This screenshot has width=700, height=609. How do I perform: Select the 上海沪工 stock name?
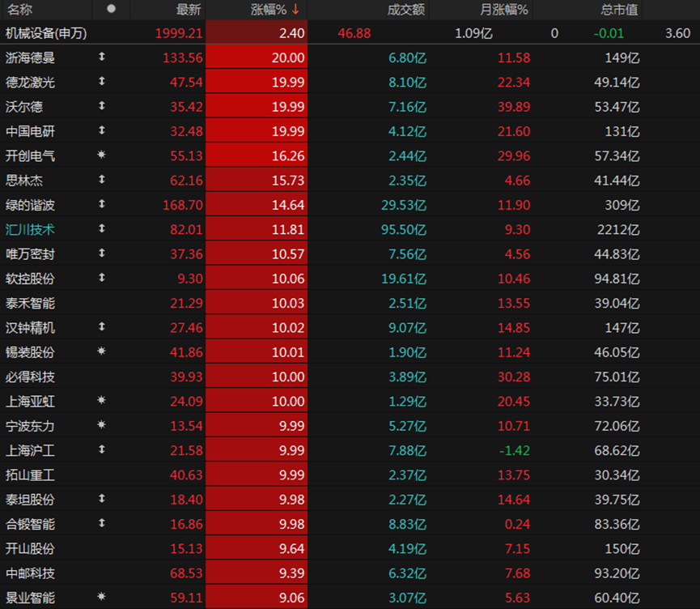[x=30, y=451]
